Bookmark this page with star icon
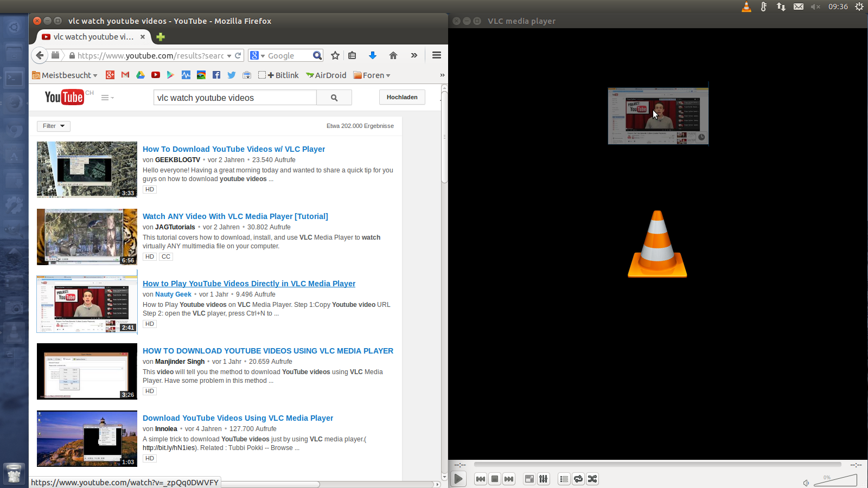This screenshot has width=868, height=488. [335, 55]
